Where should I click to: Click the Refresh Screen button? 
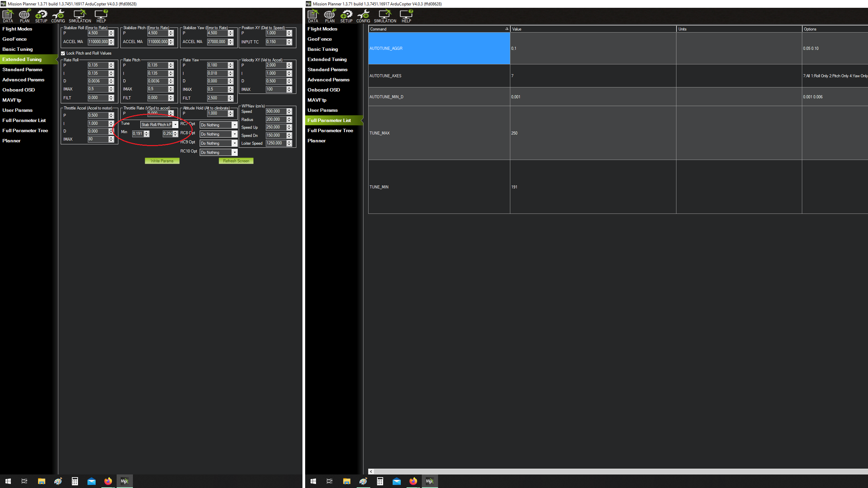point(236,161)
